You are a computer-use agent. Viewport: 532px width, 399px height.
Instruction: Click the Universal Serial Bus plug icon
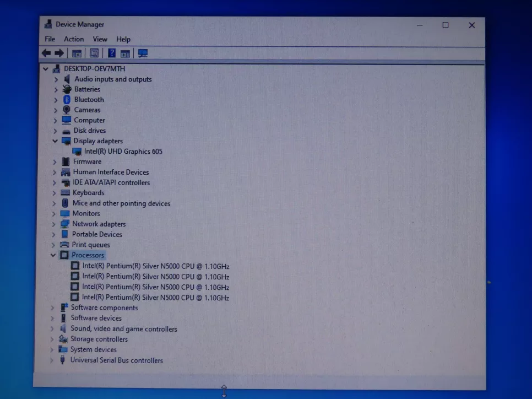[62, 360]
